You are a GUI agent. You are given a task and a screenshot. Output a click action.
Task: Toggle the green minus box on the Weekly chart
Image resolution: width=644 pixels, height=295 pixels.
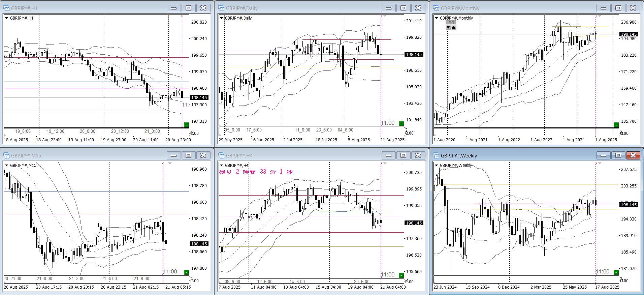[x=616, y=272]
